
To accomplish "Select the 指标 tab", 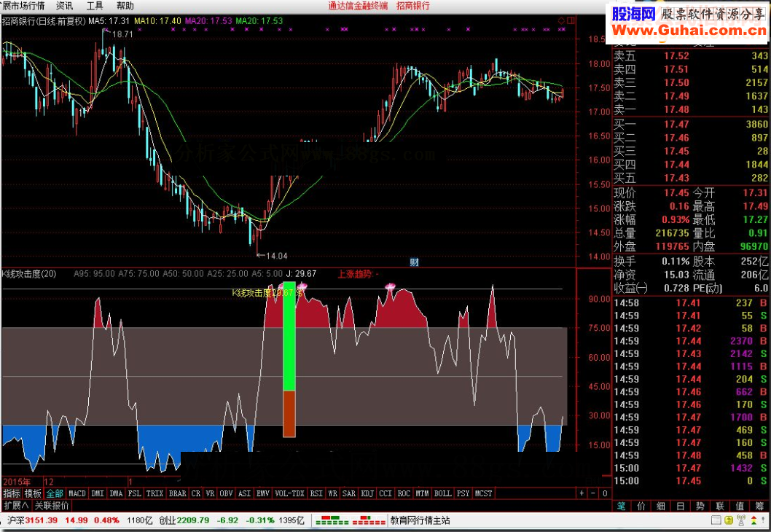I will (12, 493).
